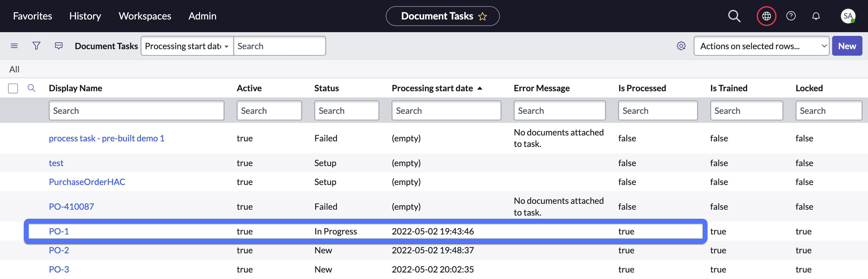Sort by the Is Trained column header

click(729, 88)
